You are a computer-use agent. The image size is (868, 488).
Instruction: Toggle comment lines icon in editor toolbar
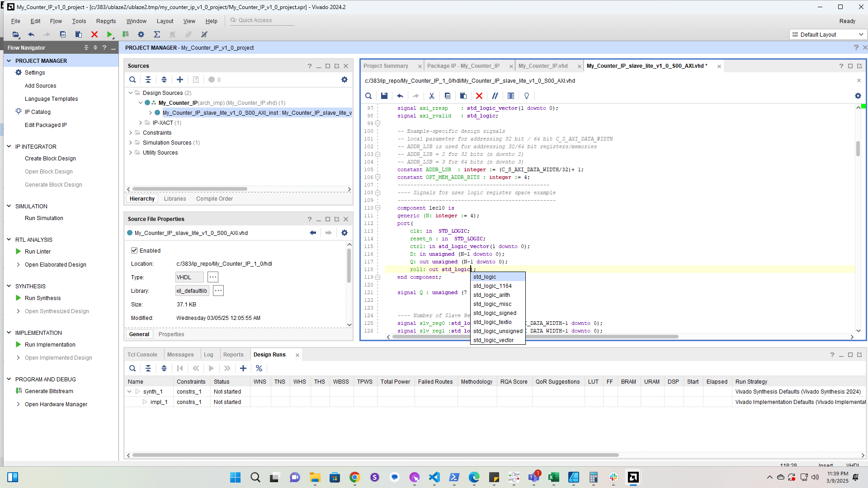(495, 96)
